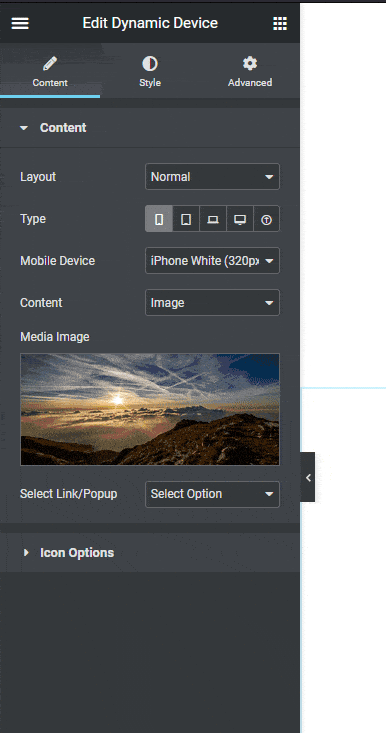Click the Layout label
The image size is (386, 733).
(x=38, y=177)
